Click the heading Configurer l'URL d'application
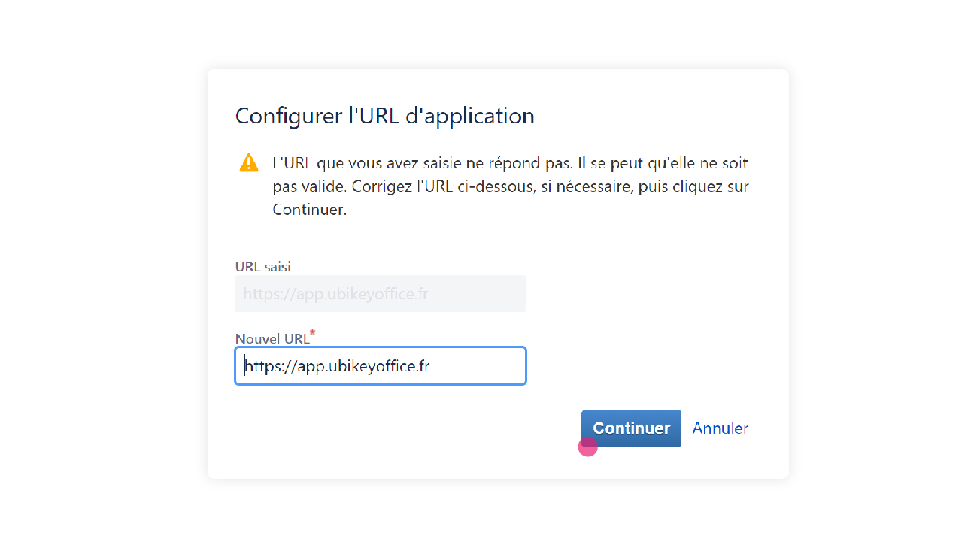The width and height of the screenshot is (980, 536). [x=384, y=116]
